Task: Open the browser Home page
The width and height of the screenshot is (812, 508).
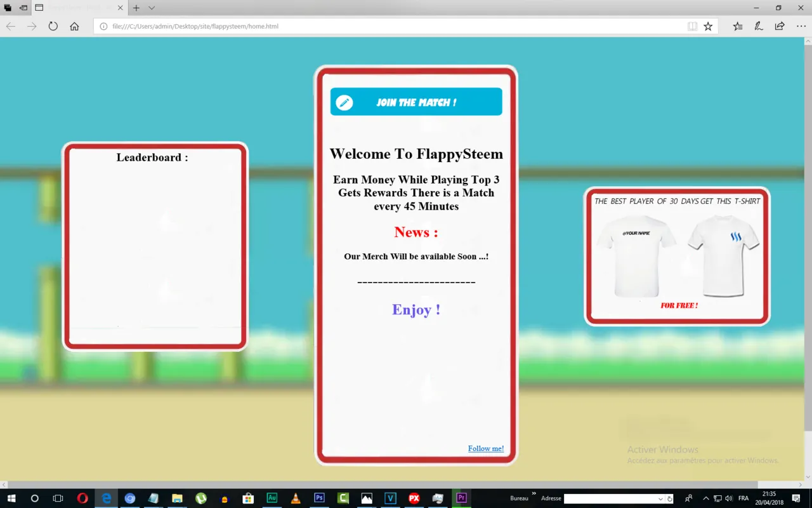Action: pos(74,27)
